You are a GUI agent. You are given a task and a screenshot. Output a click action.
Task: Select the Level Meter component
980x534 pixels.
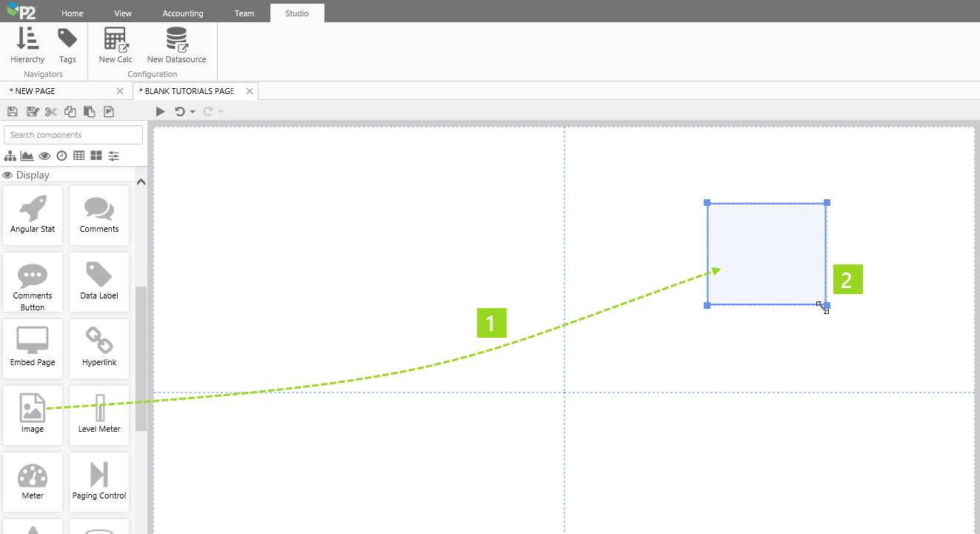[99, 415]
